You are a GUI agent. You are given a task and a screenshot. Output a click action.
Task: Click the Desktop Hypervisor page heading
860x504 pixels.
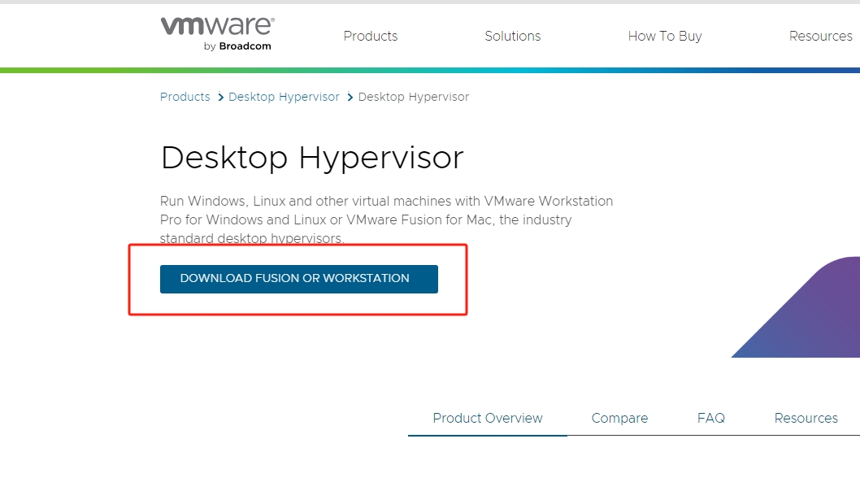312,159
